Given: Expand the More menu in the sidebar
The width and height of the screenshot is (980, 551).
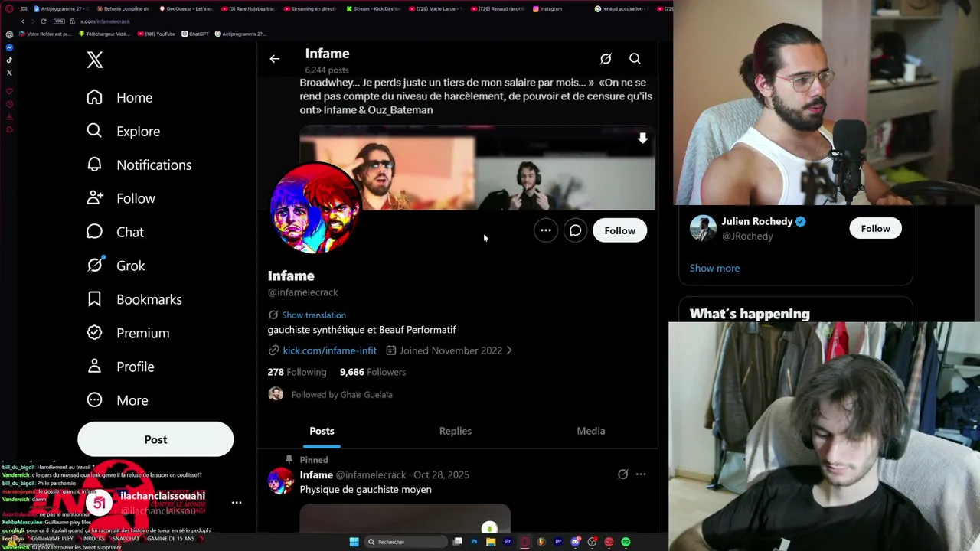Looking at the screenshot, I should coord(117,400).
